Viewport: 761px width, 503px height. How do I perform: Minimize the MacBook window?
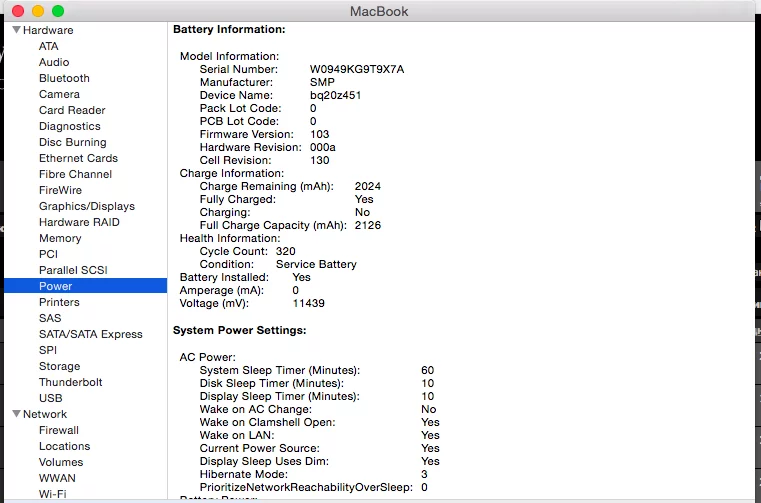coord(38,11)
